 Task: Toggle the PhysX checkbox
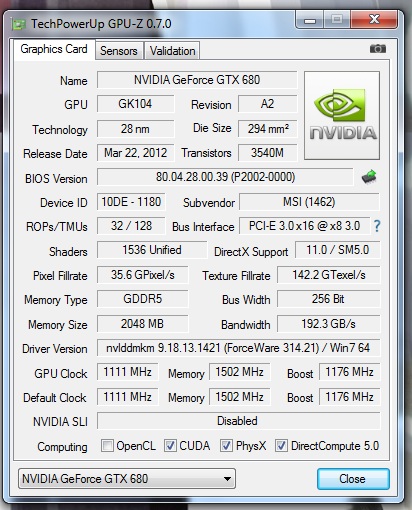click(x=226, y=446)
